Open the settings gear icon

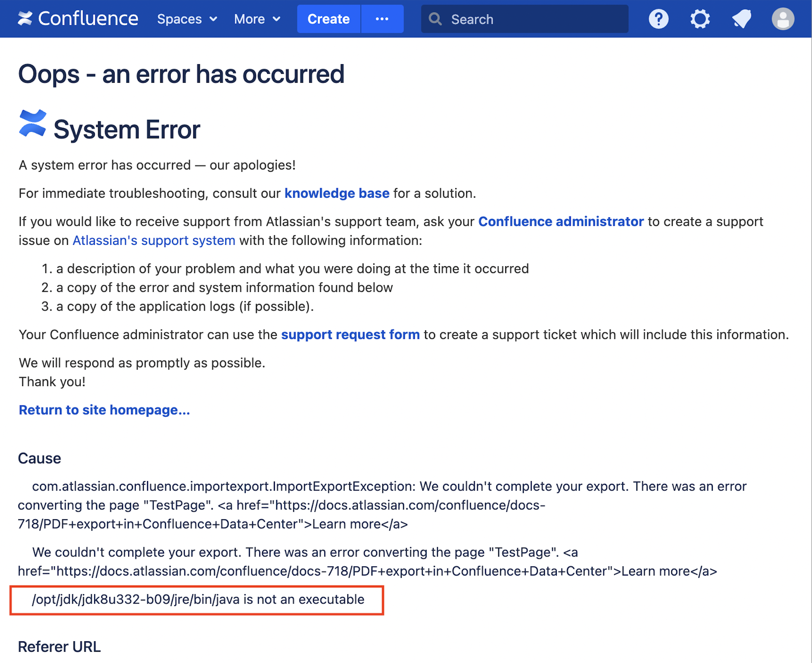click(700, 19)
